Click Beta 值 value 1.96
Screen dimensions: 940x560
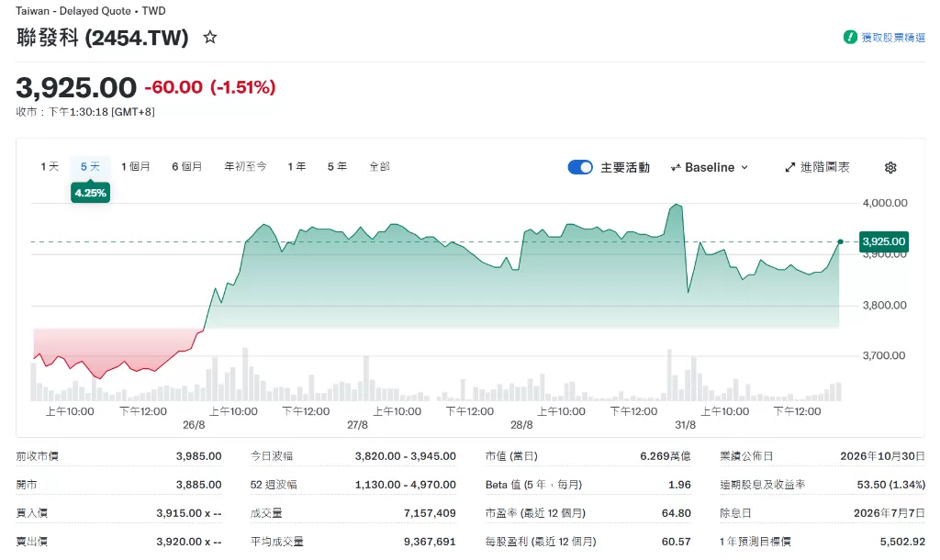point(680,484)
